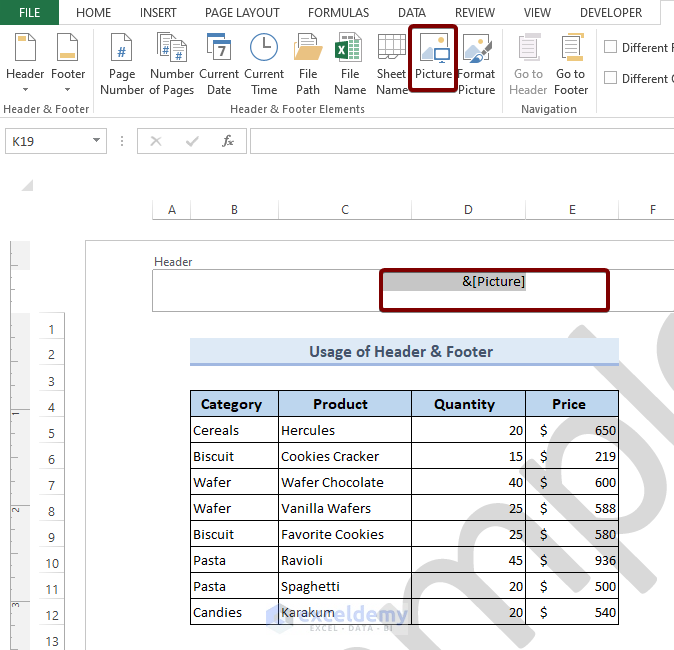
Task: Click the Cancel (X) formula bar button
Action: 156,141
